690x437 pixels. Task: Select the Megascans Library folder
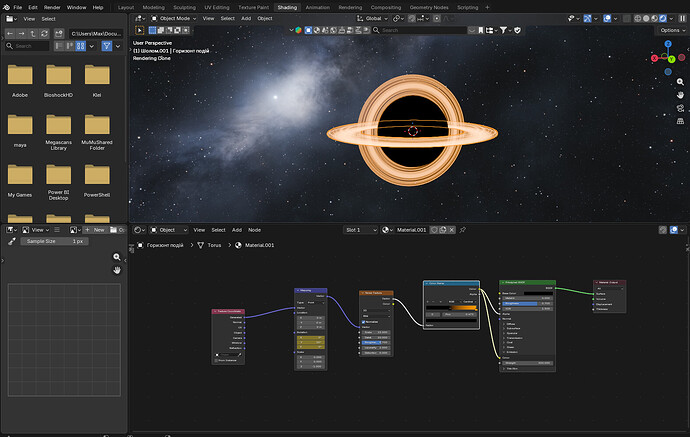pyautogui.click(x=59, y=132)
